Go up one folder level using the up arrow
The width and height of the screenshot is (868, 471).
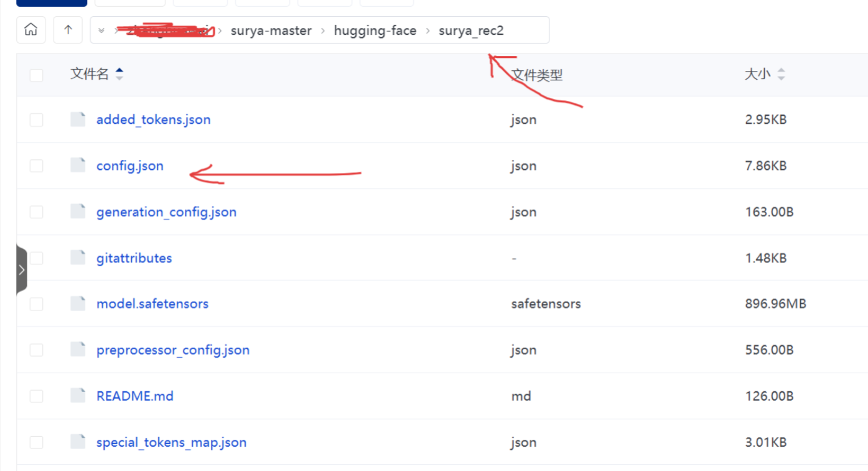[x=67, y=30]
